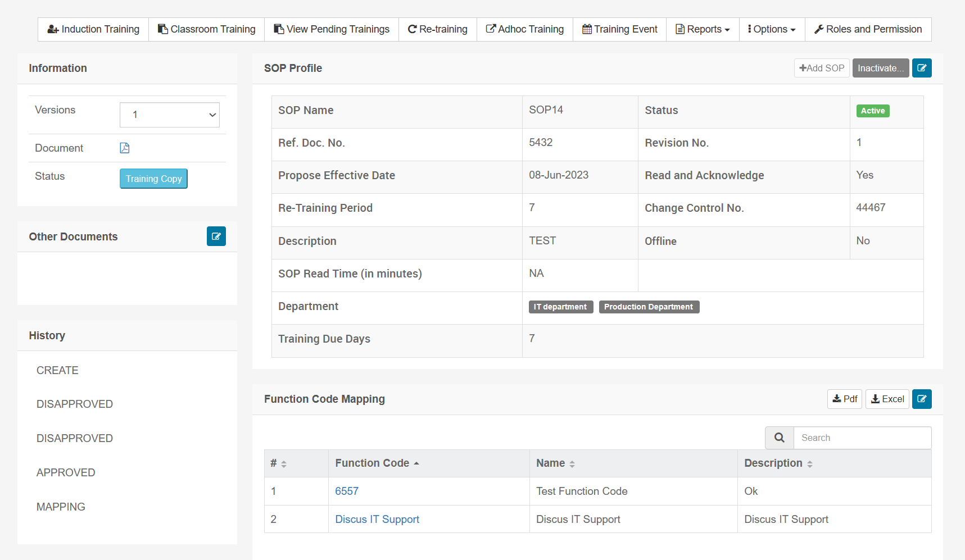Click the View Pending Trainings copy icon
965x560 pixels.
pyautogui.click(x=279, y=29)
